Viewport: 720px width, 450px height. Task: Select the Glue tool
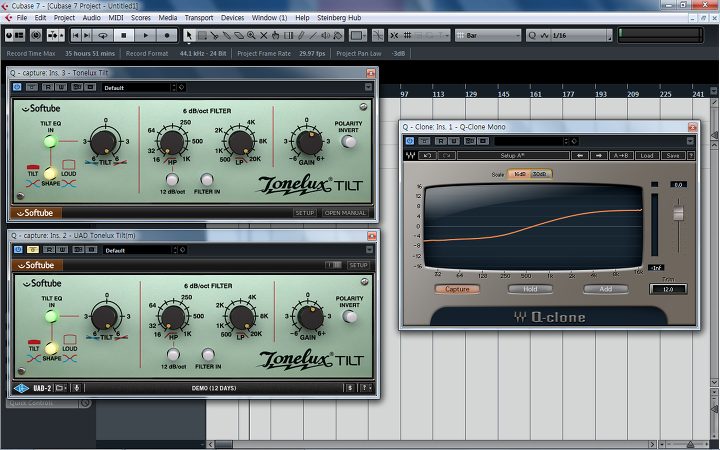click(226, 35)
